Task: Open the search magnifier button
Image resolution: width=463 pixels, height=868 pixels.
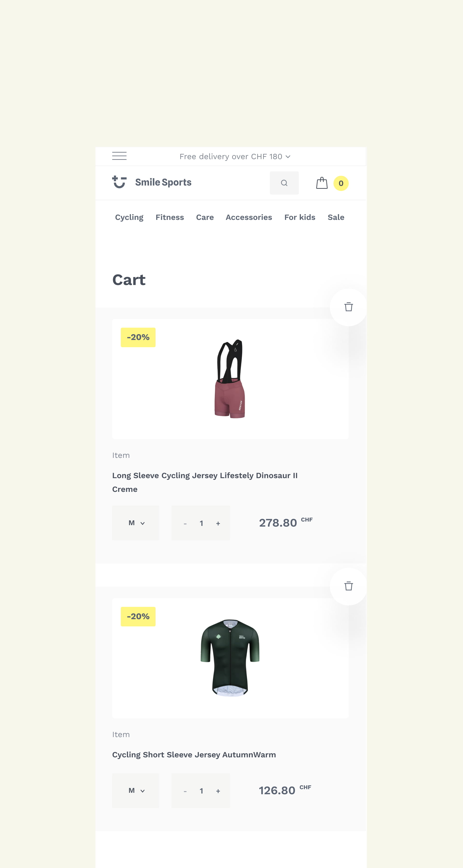Action: tap(284, 183)
